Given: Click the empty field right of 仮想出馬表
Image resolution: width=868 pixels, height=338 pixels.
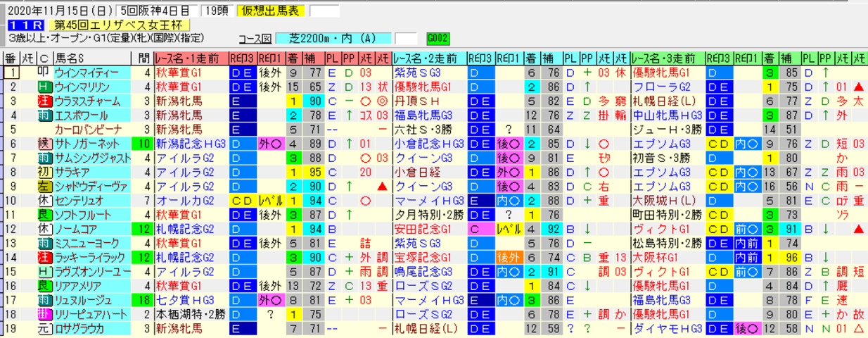Looking at the screenshot, I should click(324, 11).
